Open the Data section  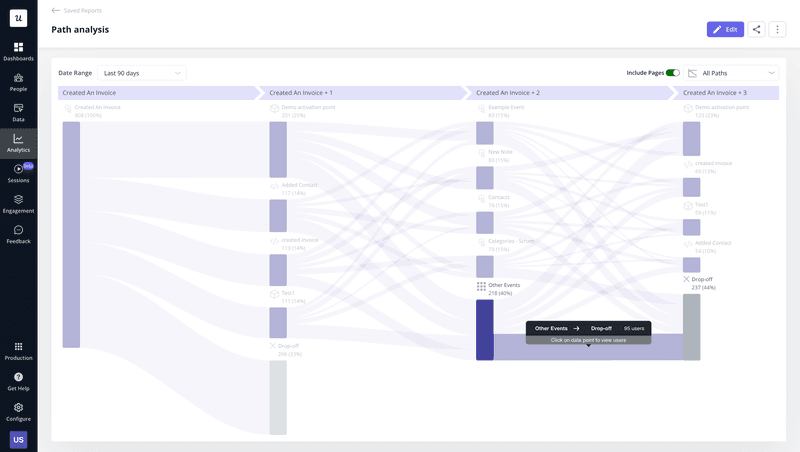[x=18, y=113]
